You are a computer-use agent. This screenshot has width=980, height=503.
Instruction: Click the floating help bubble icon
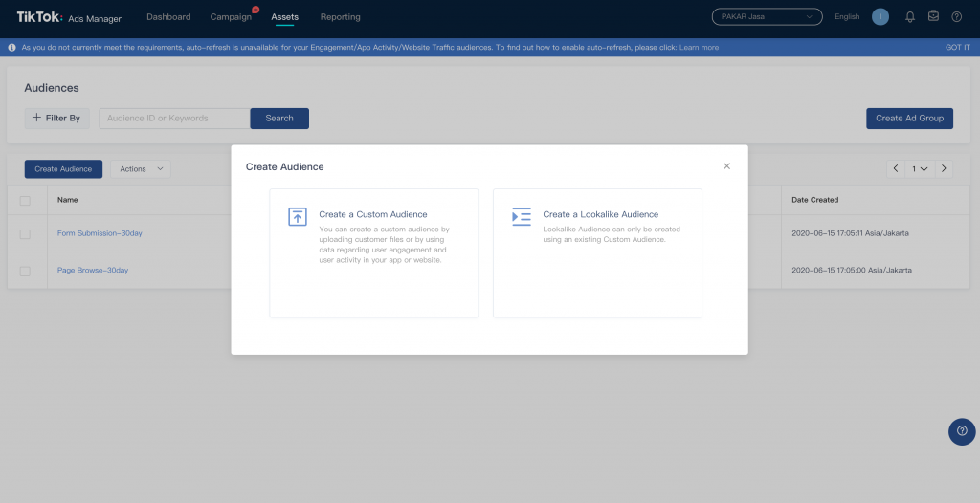pos(962,431)
